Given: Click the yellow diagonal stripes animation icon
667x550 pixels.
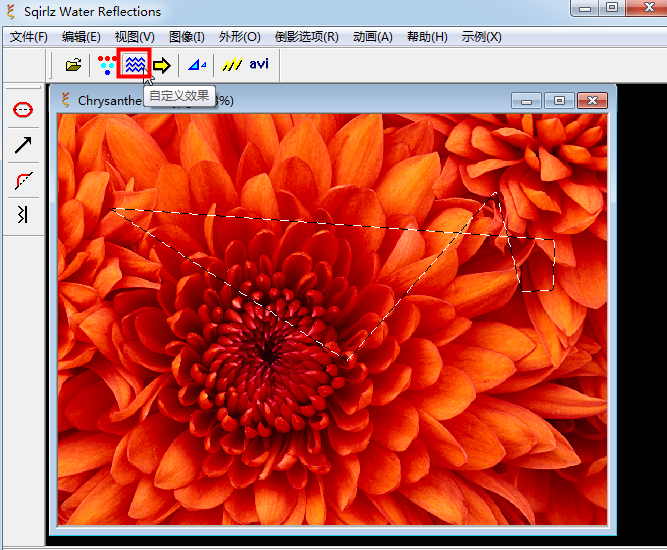Looking at the screenshot, I should pos(232,65).
